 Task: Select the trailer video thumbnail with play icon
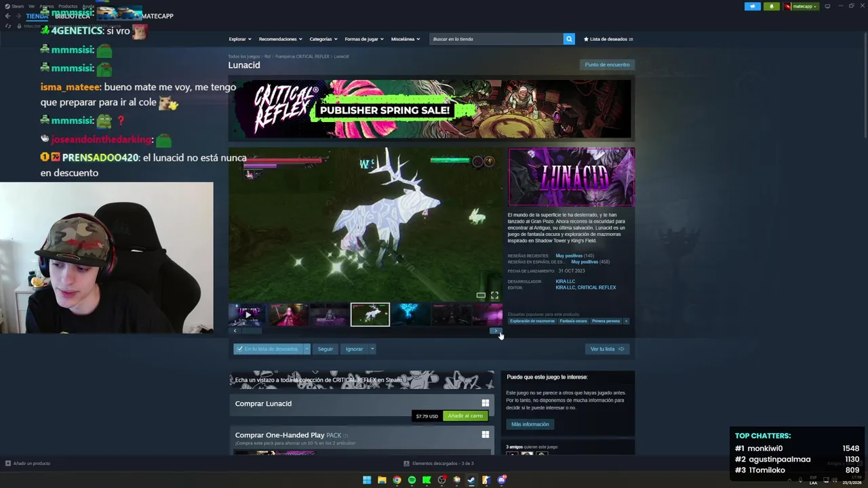tap(248, 314)
